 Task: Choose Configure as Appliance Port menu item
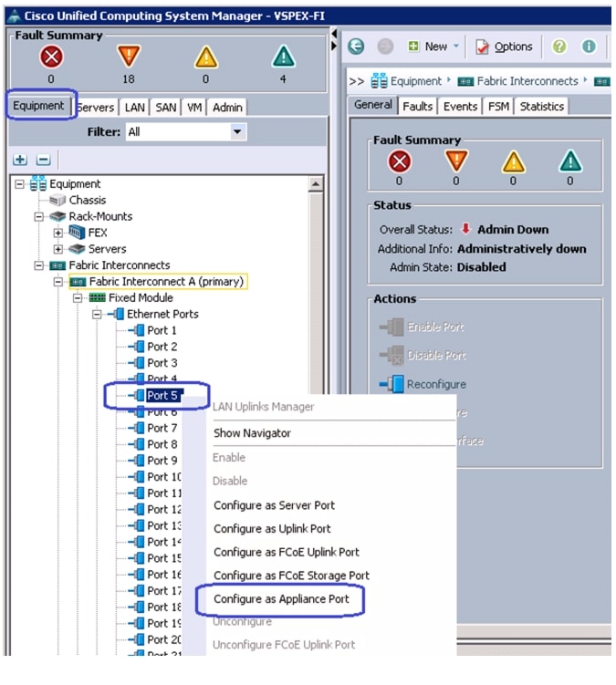pyautogui.click(x=281, y=599)
